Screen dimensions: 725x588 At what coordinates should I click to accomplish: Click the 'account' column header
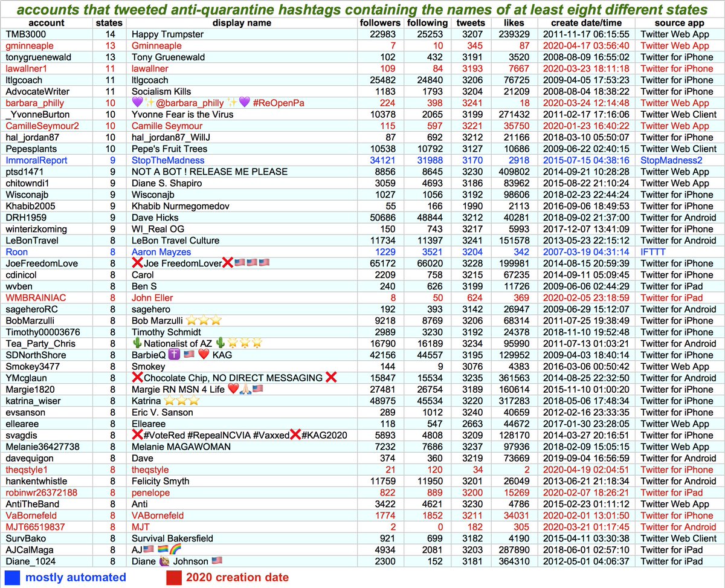click(x=46, y=23)
